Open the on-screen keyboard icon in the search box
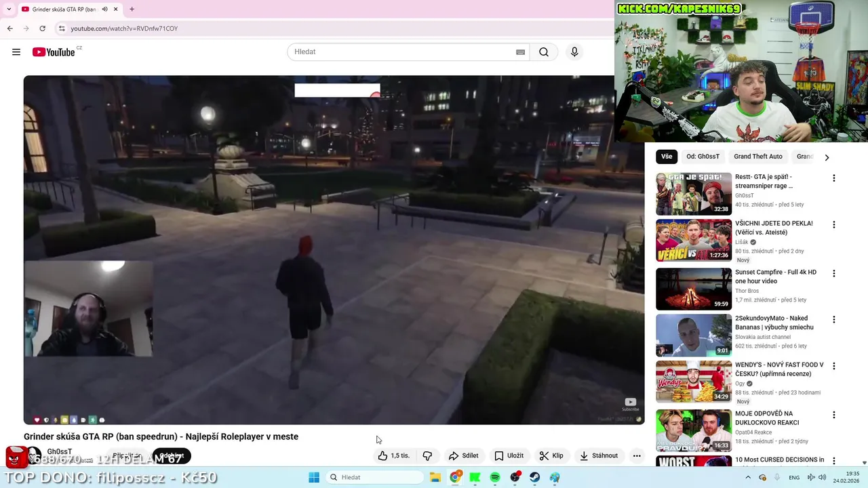Viewport: 868px width, 488px height. click(520, 52)
